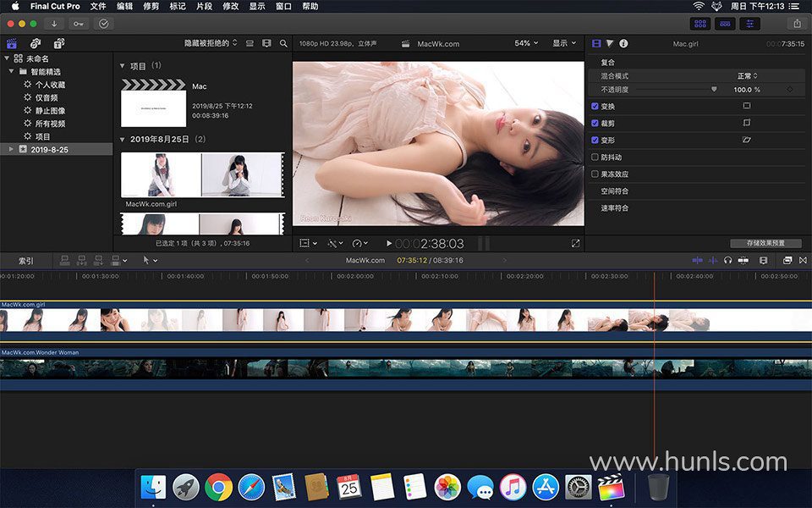The height and width of the screenshot is (508, 812).
Task: Open the viewer display options dropdown
Action: pyautogui.click(x=564, y=43)
